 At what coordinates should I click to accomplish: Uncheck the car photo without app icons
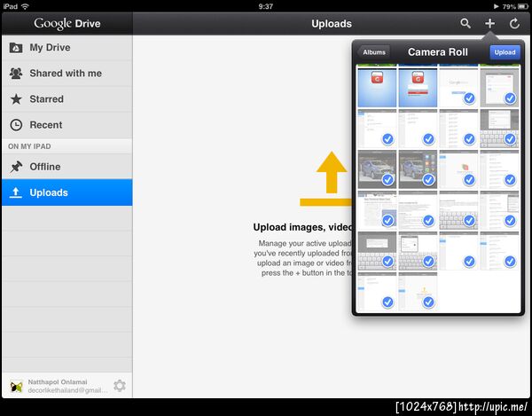[377, 169]
